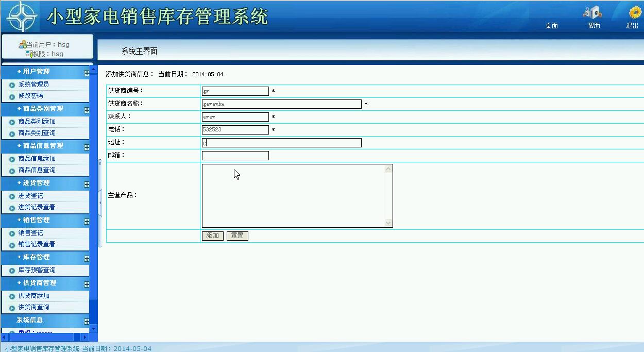The image size is (644, 352).
Task: Click 主营产品 textarea scroll up arrow
Action: pyautogui.click(x=388, y=169)
